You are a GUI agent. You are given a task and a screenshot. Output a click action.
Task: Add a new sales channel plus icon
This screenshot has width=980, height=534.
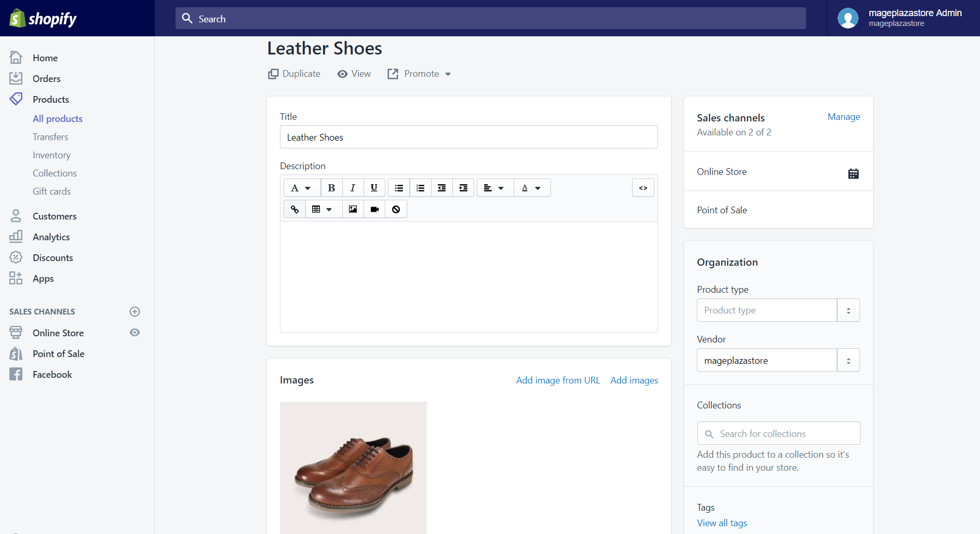pyautogui.click(x=135, y=311)
